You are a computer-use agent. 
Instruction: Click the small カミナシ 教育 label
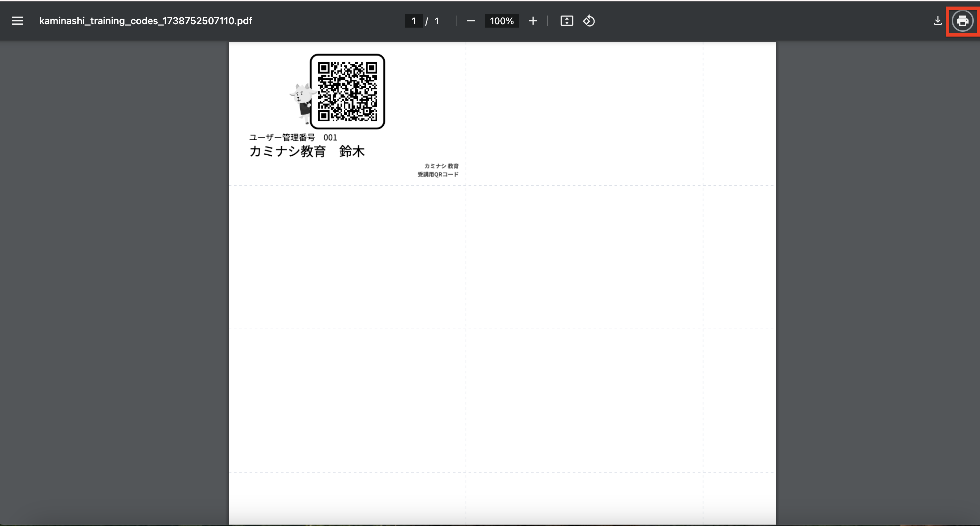[x=441, y=166]
